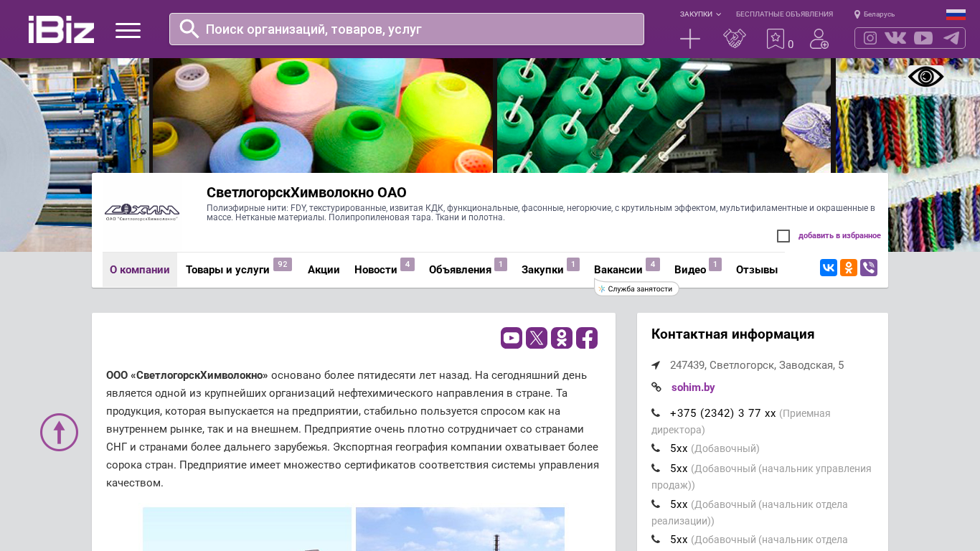Switch language via Russian flag icon
Image resolution: width=980 pixels, height=551 pixels.
(956, 14)
